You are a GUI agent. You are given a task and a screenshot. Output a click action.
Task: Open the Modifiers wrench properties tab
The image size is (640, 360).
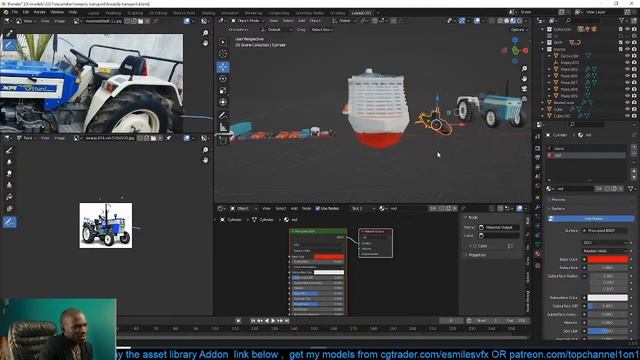(538, 207)
